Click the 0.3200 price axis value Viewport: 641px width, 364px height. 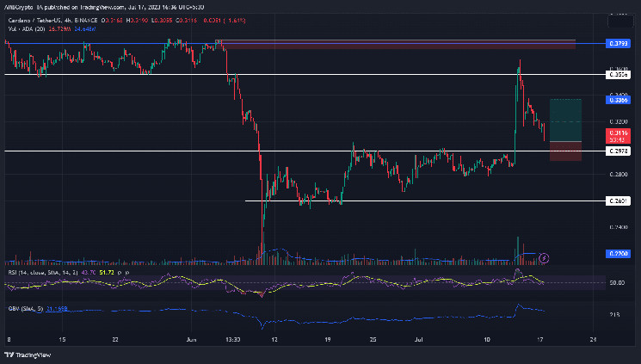[618, 122]
